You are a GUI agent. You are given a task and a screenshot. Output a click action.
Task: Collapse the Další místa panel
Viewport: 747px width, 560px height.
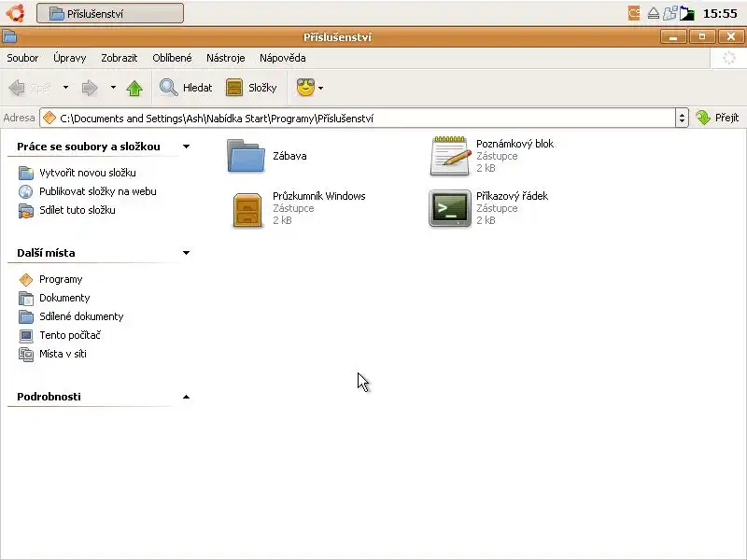click(x=186, y=253)
